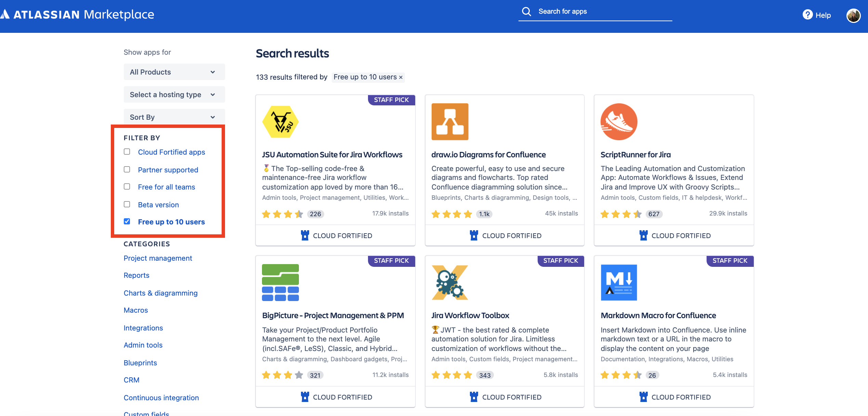Open ScriptRunner for Jira title

635,155
